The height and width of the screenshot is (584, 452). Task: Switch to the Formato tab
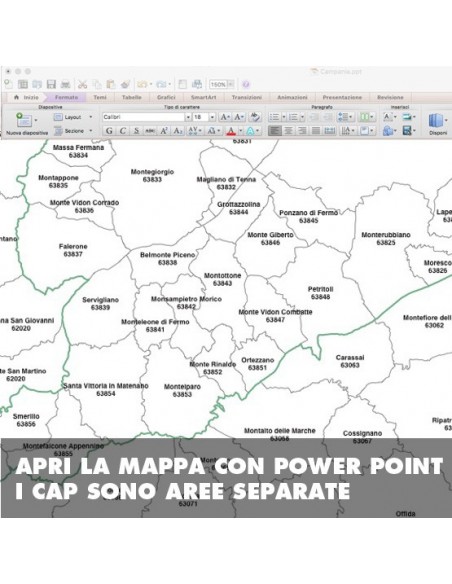click(67, 97)
